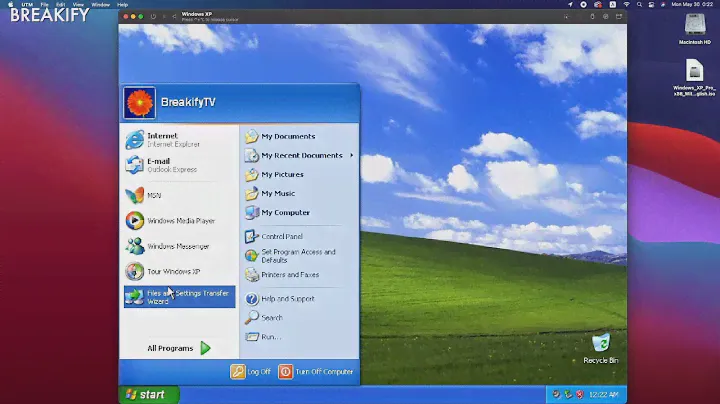Open MSN from the Start menu
The width and height of the screenshot is (720, 404).
pos(154,195)
